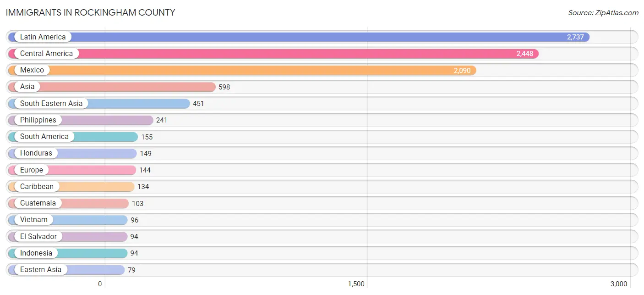The height and width of the screenshot is (295, 644).
Task: Click the Europe label
Action: [32, 170]
